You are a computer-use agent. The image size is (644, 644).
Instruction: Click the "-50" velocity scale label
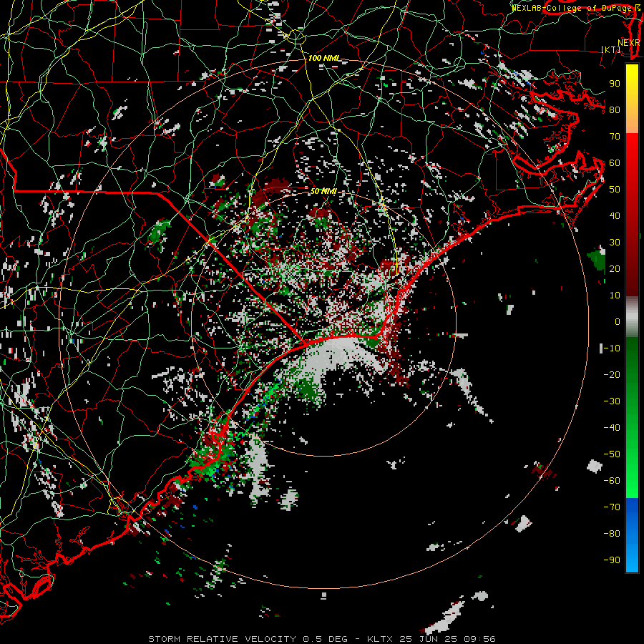tap(612, 454)
